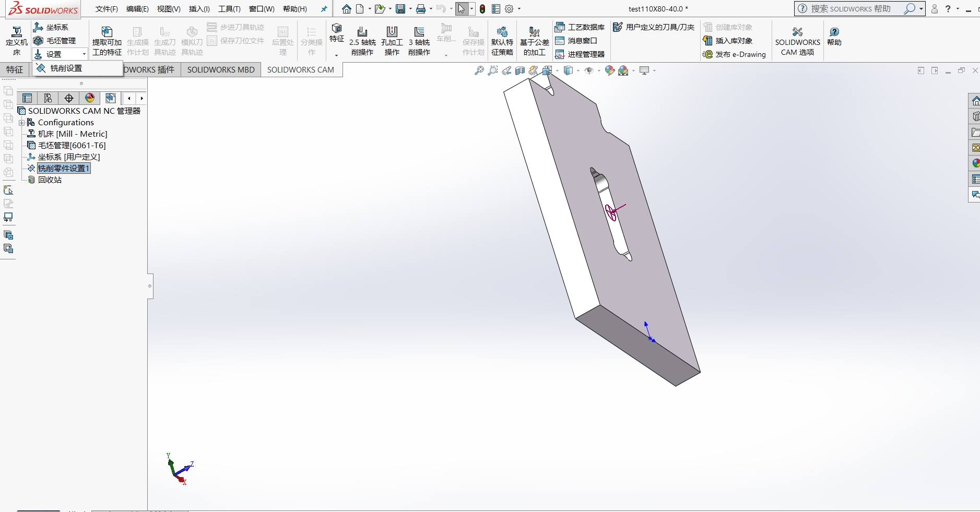The image size is (980, 512).
Task: Open 坐标系 coordinate system command in ribbon
Action: click(x=51, y=27)
